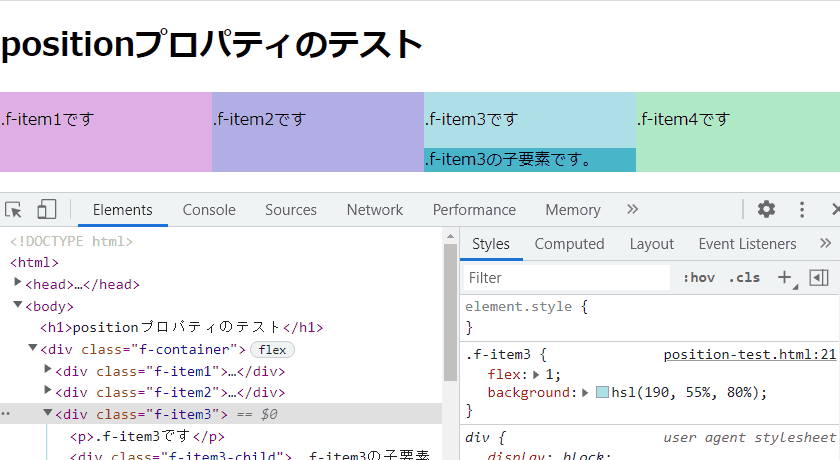Switch to the Elements tab

123,210
